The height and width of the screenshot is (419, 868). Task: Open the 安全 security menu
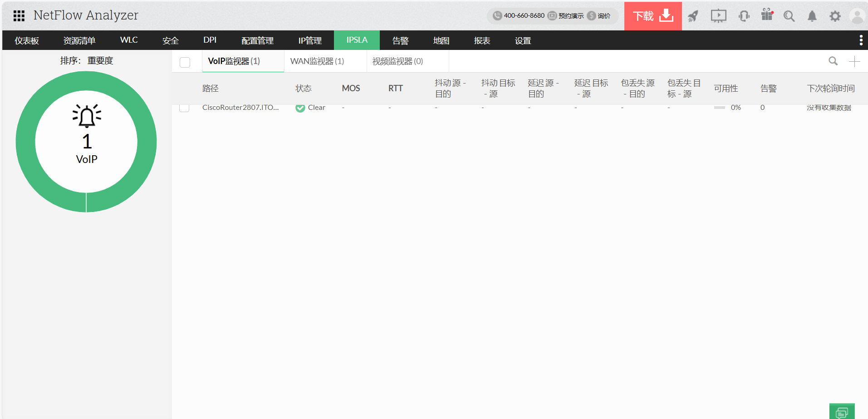[171, 40]
